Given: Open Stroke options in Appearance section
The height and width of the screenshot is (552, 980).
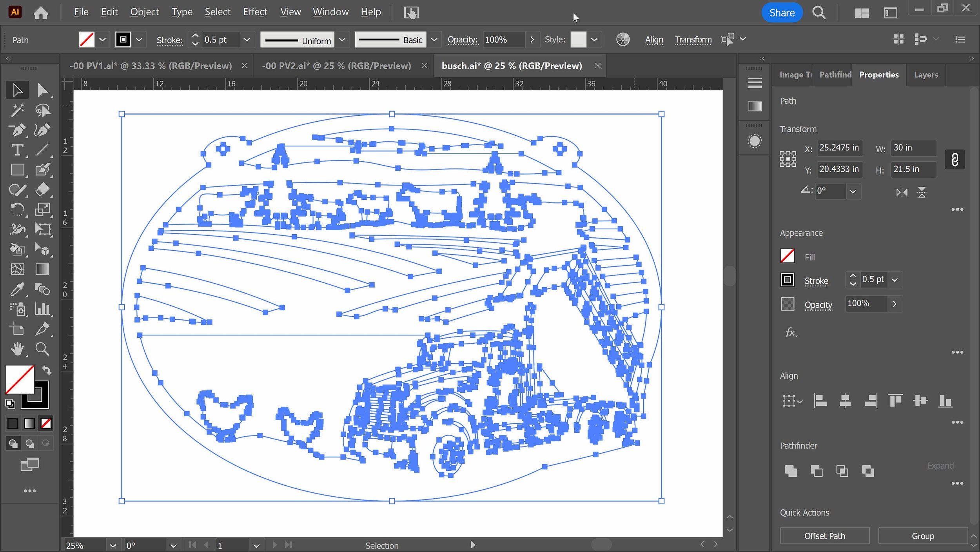Looking at the screenshot, I should tap(816, 281).
